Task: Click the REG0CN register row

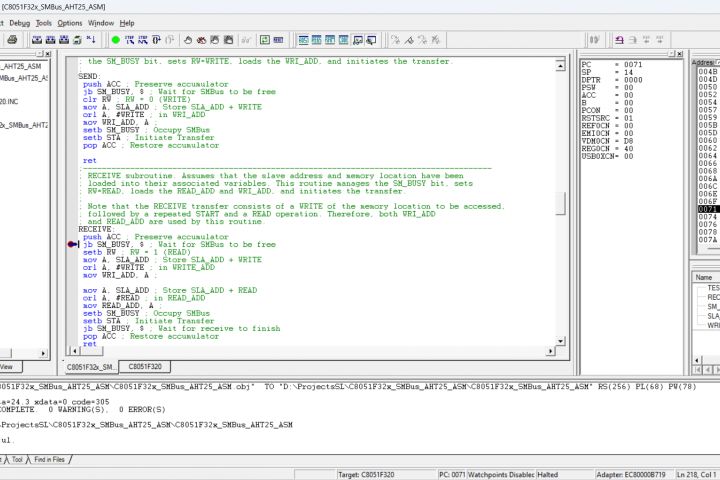Action: click(607, 149)
